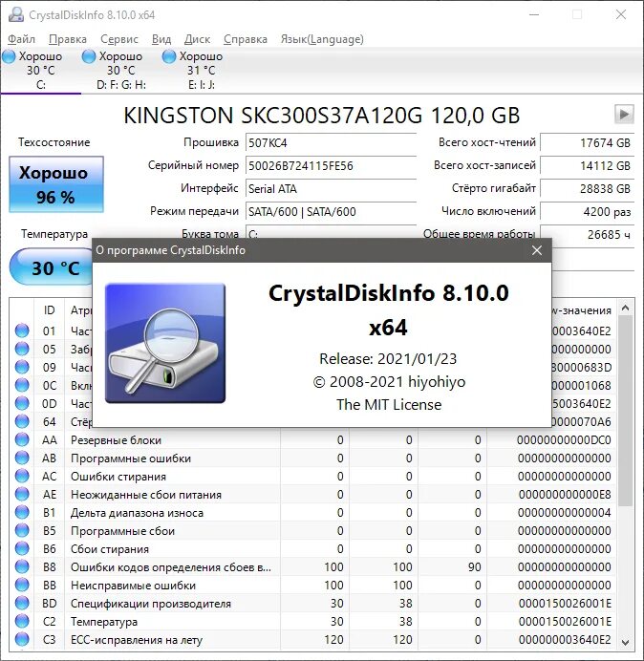Click CrystalDiskInfo 8.10.0 title link in dialog

tap(389, 293)
